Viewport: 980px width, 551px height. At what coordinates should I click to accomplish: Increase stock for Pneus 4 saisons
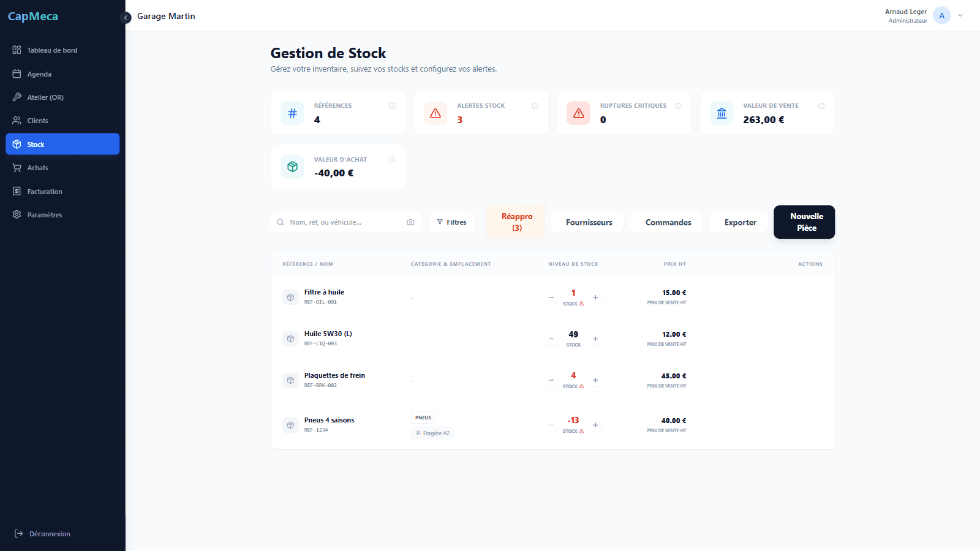595,424
